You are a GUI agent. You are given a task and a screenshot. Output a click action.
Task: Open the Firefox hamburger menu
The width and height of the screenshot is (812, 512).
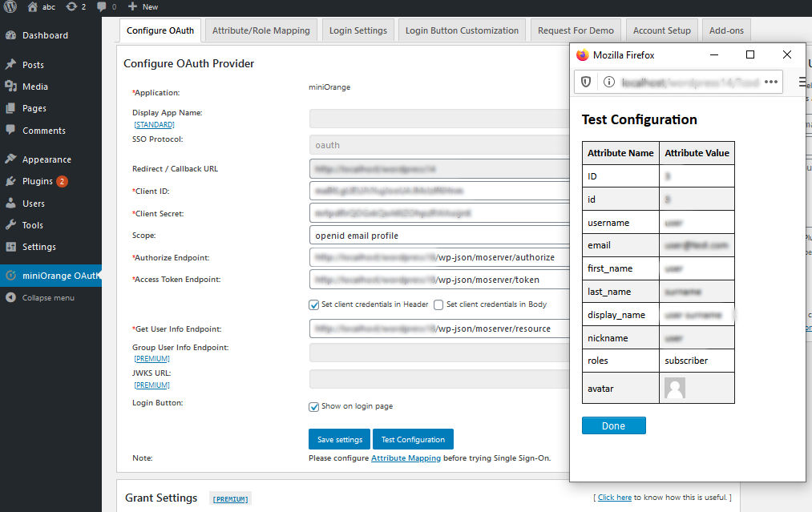tap(802, 82)
